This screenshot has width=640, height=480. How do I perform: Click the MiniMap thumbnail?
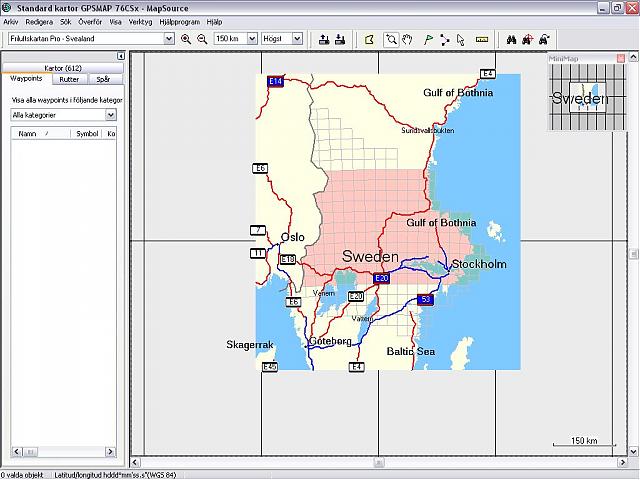(587, 98)
